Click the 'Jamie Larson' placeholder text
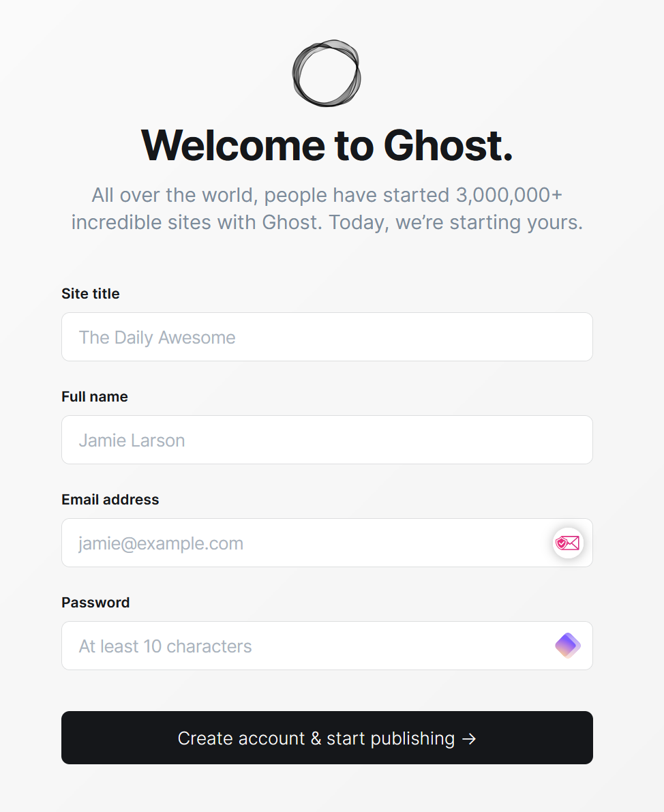 pos(132,440)
